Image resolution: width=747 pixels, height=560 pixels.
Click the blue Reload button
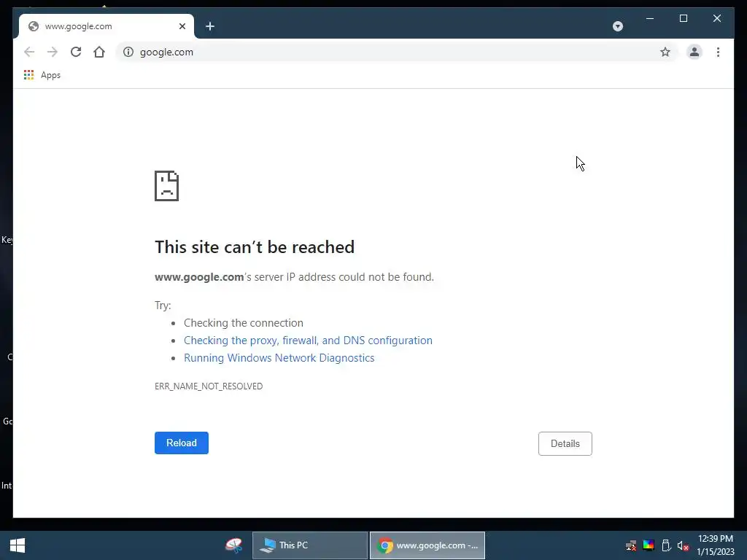coord(182,443)
